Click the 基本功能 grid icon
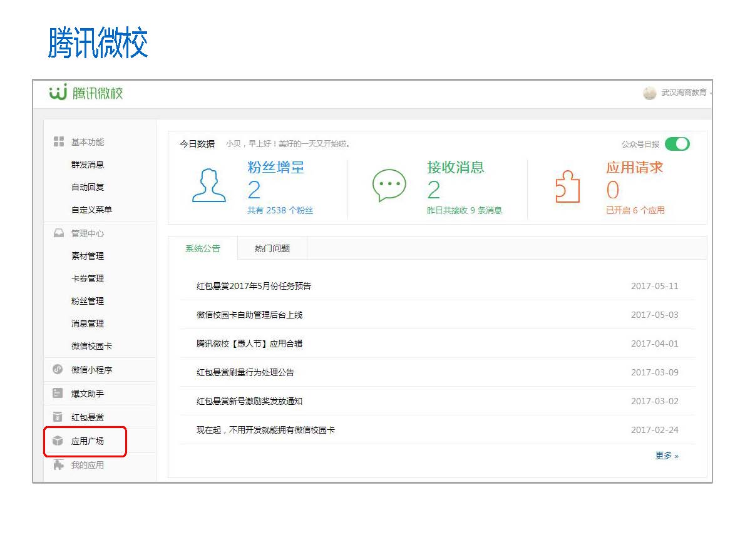This screenshot has width=745, height=560. click(x=58, y=141)
